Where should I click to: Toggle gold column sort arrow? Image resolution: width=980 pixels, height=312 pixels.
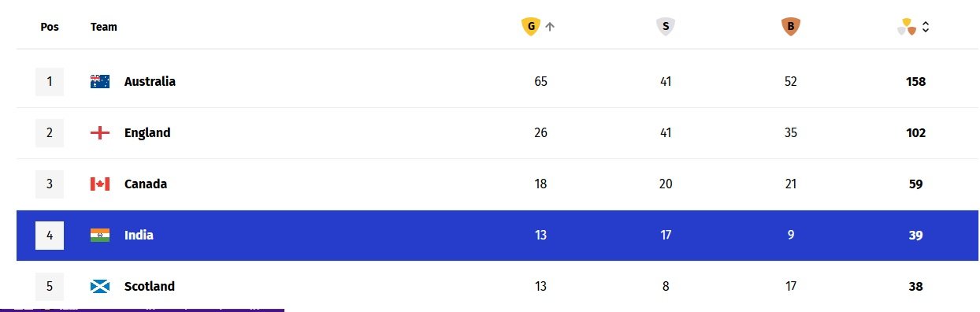(550, 27)
